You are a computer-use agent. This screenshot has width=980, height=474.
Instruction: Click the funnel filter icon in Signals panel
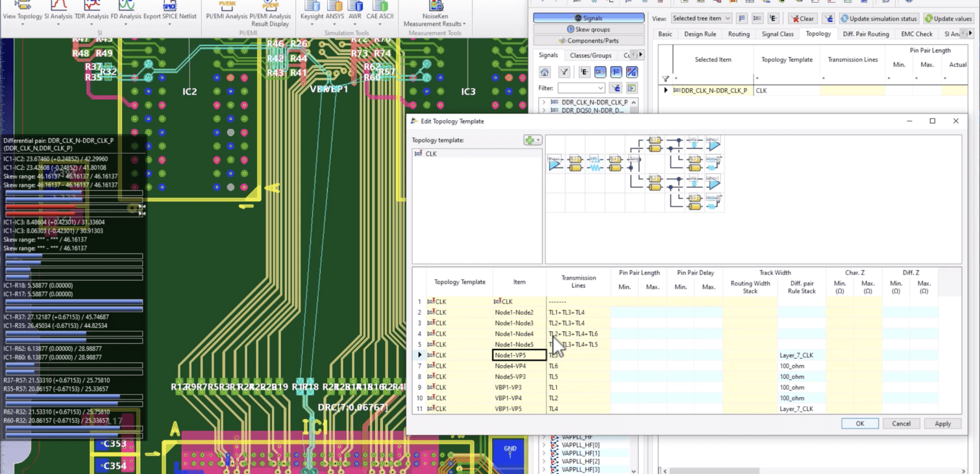click(x=565, y=71)
